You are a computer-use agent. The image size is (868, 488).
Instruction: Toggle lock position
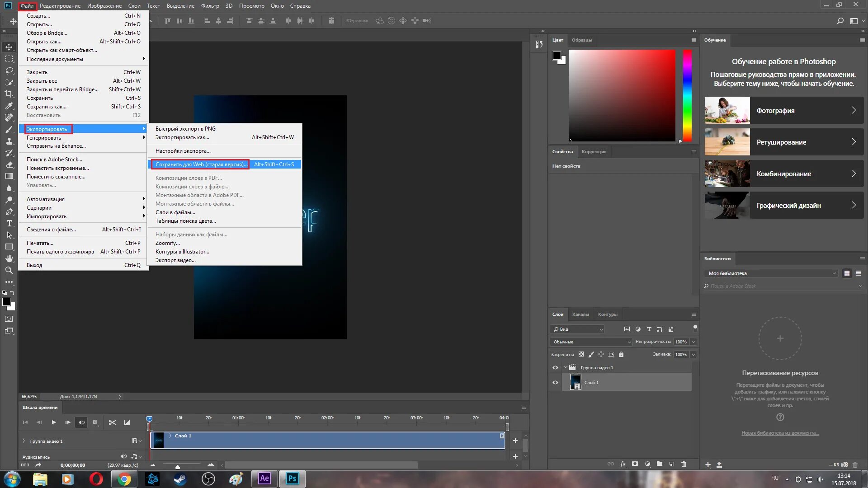601,354
